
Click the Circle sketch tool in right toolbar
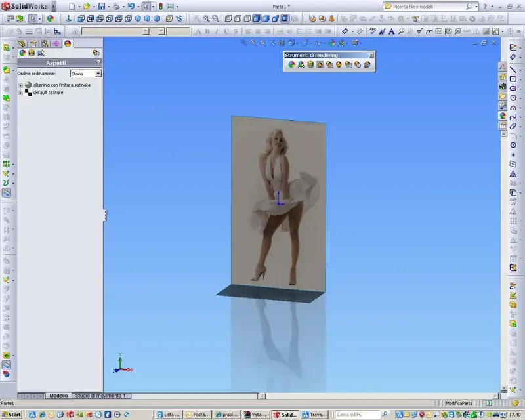coord(513,98)
